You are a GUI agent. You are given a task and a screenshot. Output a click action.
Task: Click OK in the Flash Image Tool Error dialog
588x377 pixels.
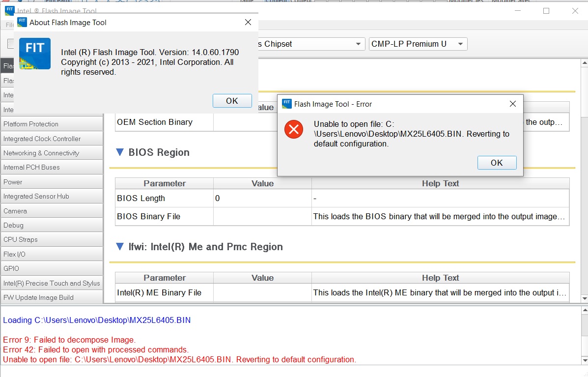[x=497, y=163]
